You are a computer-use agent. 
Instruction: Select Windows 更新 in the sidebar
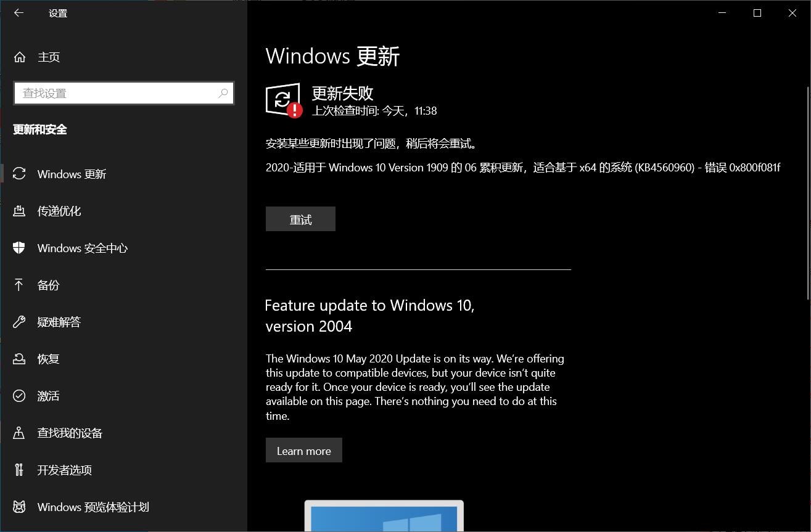tap(123, 174)
